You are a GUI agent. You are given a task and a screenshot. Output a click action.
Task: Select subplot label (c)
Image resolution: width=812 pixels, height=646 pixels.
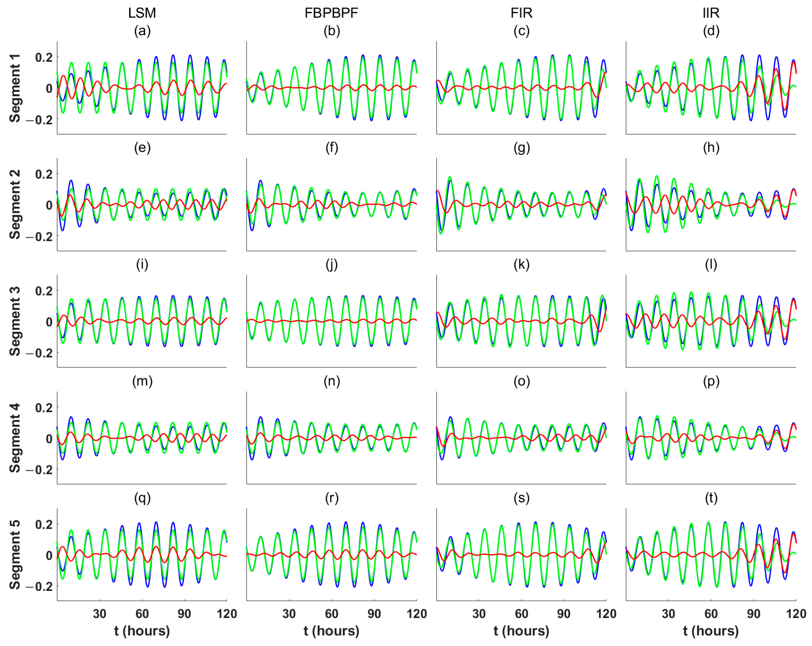(x=522, y=31)
